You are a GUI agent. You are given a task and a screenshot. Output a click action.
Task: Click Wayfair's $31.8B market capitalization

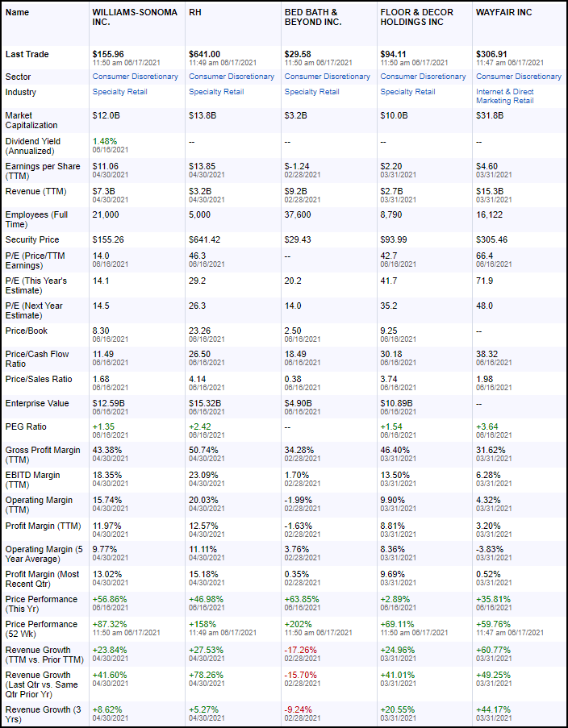[x=490, y=115]
